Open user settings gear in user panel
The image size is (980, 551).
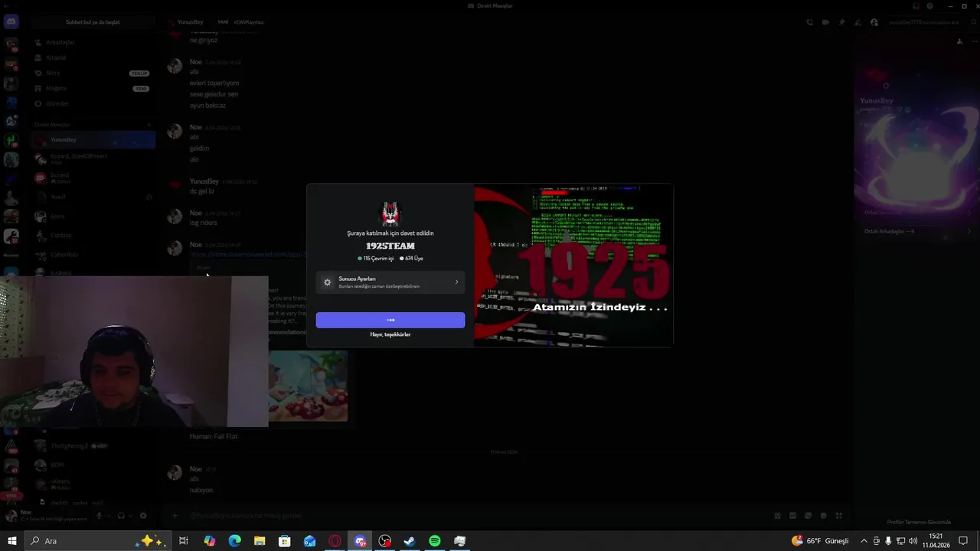[143, 516]
